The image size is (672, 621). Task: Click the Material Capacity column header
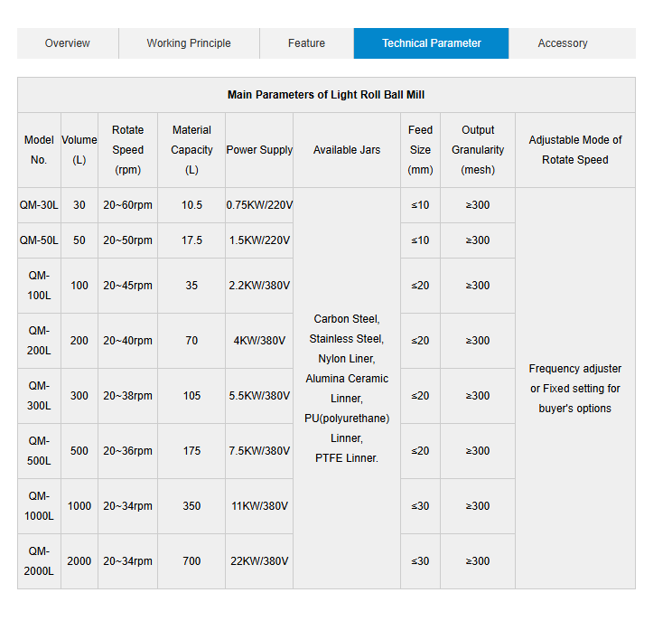pos(191,150)
